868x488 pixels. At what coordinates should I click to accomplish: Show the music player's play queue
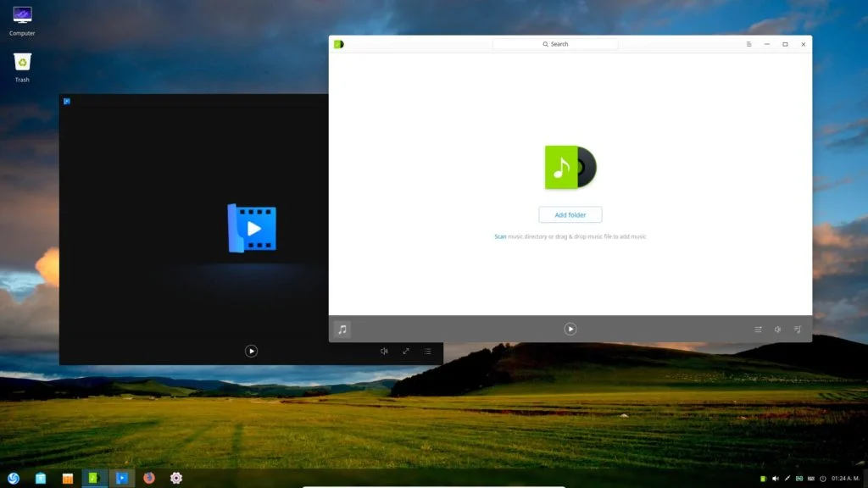[x=797, y=330]
